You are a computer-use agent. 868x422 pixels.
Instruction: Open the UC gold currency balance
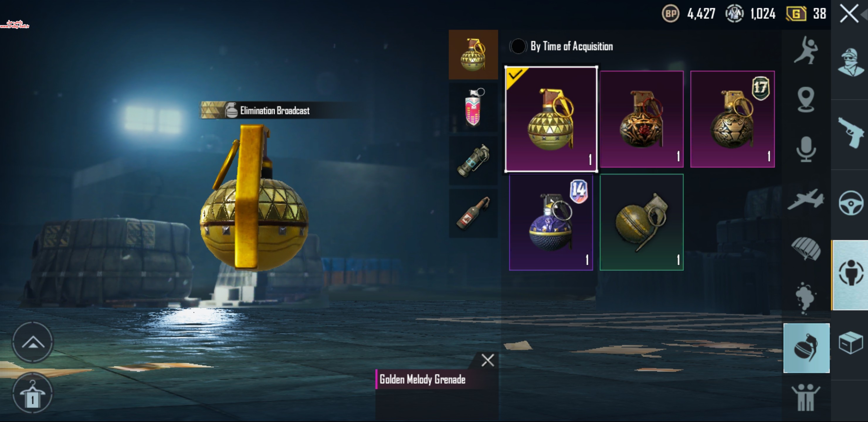806,14
